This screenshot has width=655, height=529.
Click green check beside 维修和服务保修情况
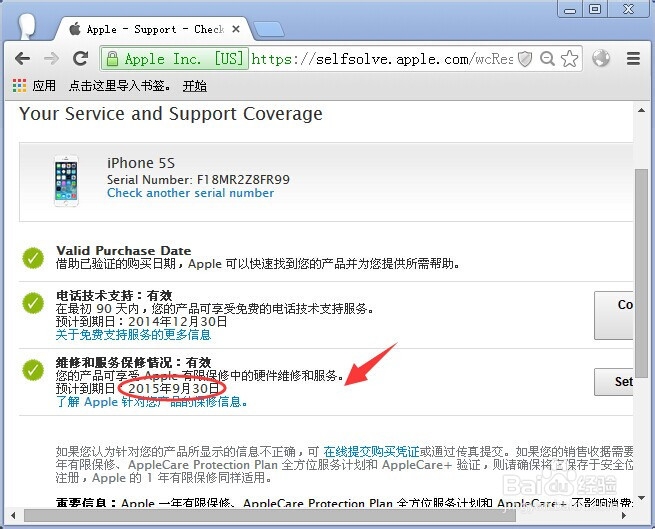point(33,370)
